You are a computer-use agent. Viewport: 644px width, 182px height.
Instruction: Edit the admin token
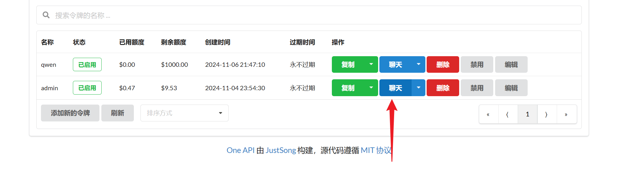[511, 88]
